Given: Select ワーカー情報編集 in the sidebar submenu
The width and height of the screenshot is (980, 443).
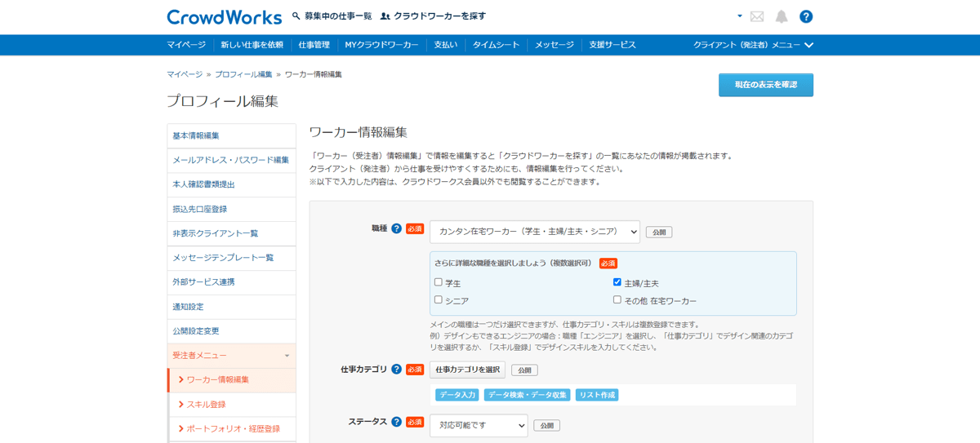Looking at the screenshot, I should click(x=232, y=380).
